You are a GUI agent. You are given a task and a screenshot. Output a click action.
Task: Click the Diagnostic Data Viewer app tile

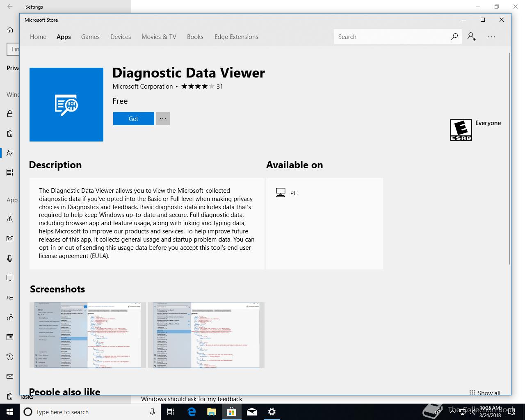click(66, 105)
